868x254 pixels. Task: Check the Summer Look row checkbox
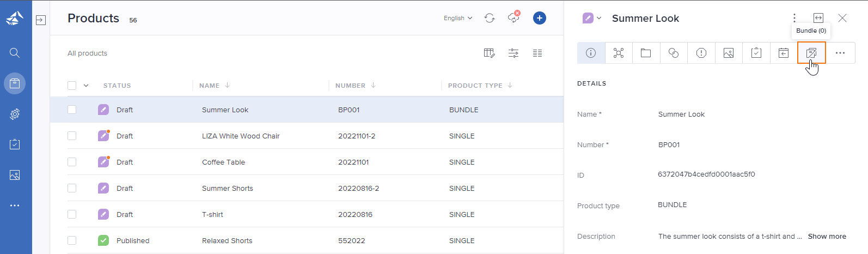(x=72, y=110)
